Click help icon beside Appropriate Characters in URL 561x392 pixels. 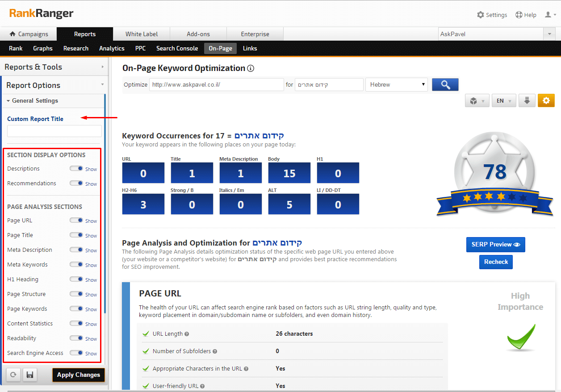(246, 369)
